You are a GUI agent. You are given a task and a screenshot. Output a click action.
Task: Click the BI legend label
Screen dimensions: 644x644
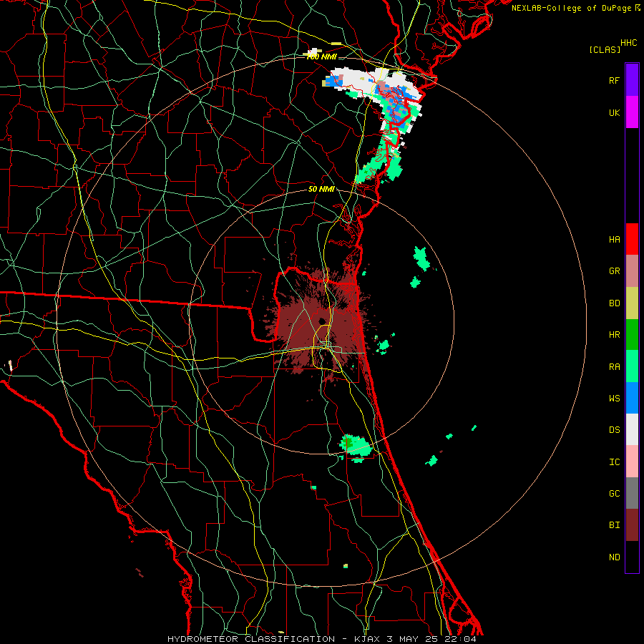coord(614,525)
